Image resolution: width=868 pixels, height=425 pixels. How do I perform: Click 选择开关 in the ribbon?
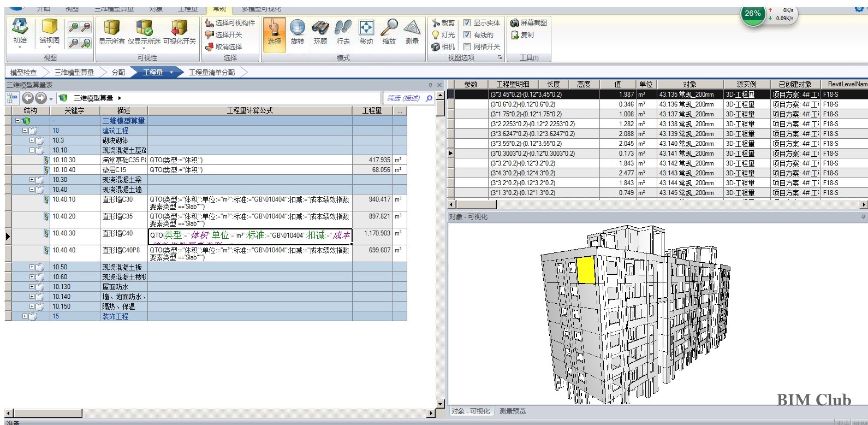click(x=223, y=34)
